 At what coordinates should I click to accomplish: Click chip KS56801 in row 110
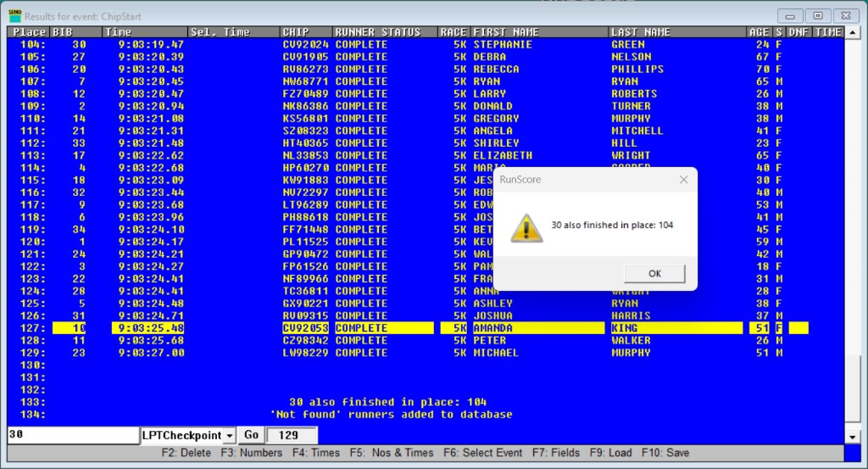click(305, 119)
